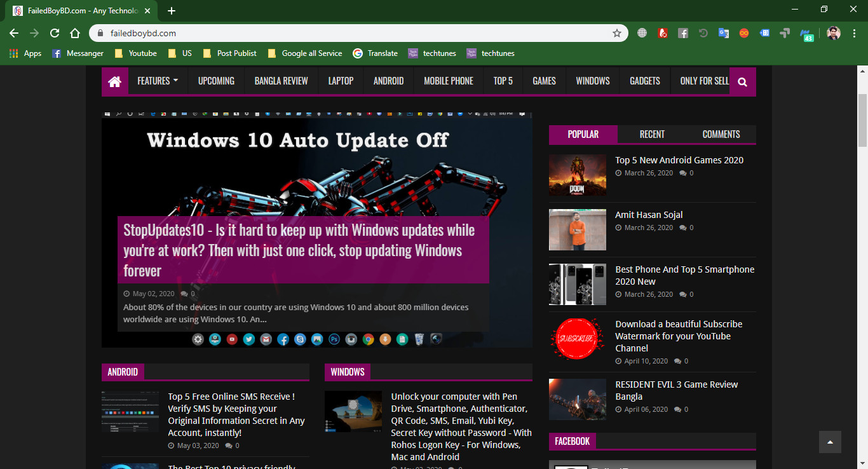This screenshot has height=469, width=868.
Task: Open BANGLA REVIEW menu item
Action: 281,81
